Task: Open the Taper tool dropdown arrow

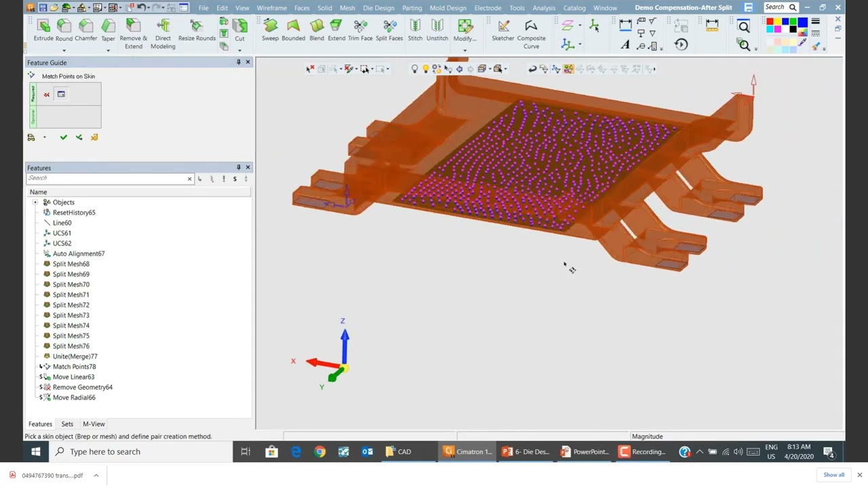Action: click(x=108, y=51)
